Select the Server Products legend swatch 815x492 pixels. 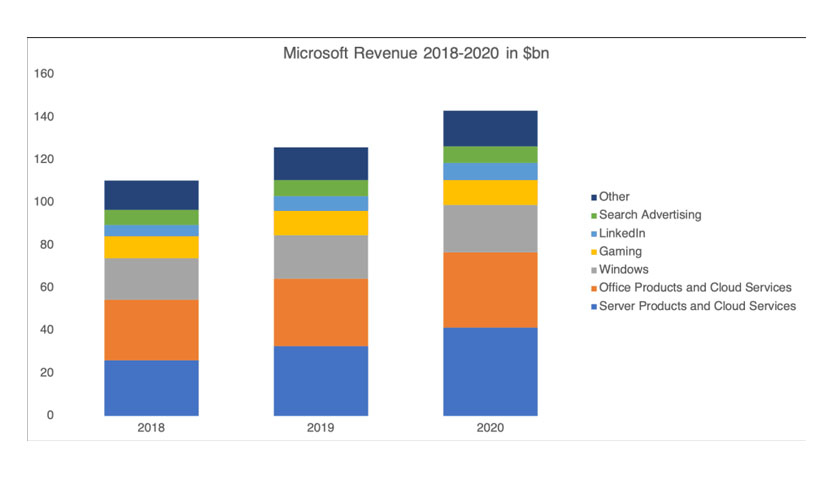[x=594, y=307]
